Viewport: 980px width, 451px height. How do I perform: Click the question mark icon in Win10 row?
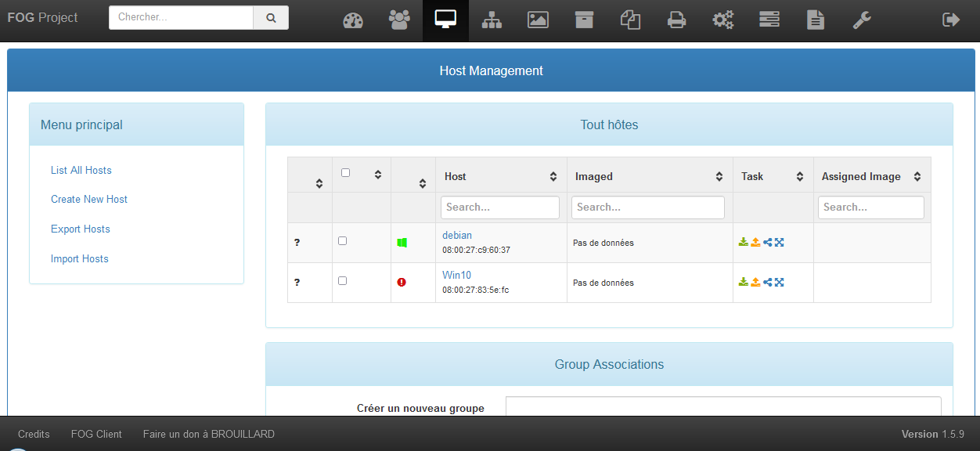(x=297, y=282)
